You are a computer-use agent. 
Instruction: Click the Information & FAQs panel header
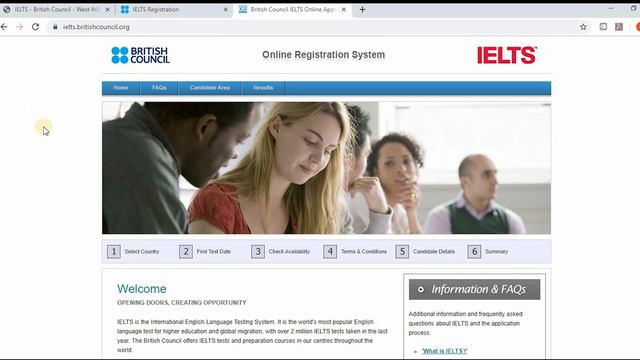[474, 289]
